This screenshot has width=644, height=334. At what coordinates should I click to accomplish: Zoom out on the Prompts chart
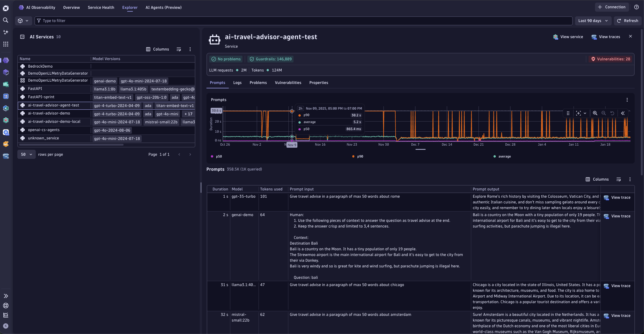pyautogui.click(x=604, y=113)
